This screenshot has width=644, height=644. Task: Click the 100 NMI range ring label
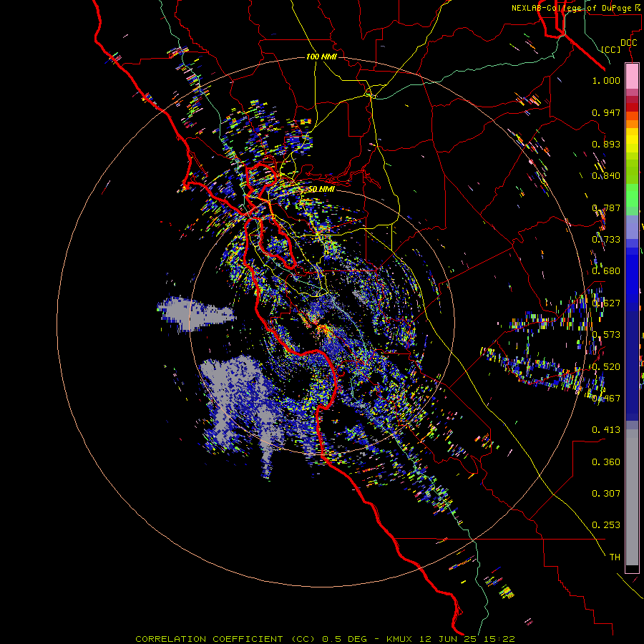(x=321, y=57)
